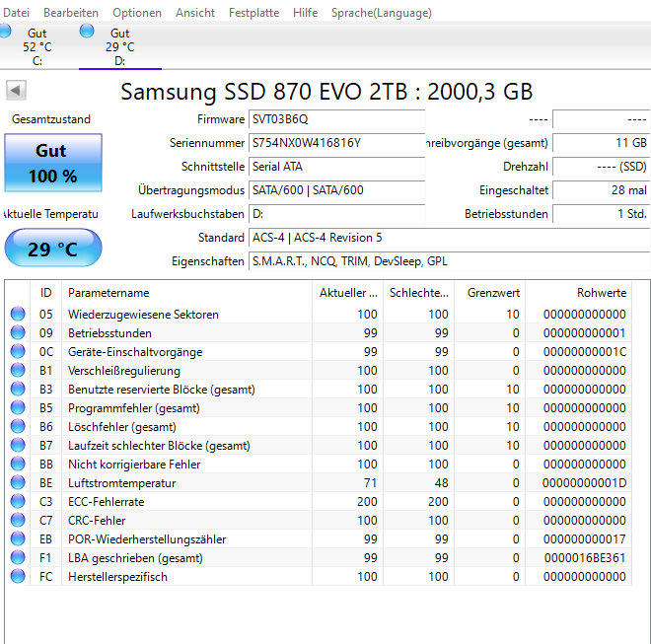Screen dimensions: 651x644
Task: Click status orb for Betriebsstunden row 09
Action: point(18,332)
